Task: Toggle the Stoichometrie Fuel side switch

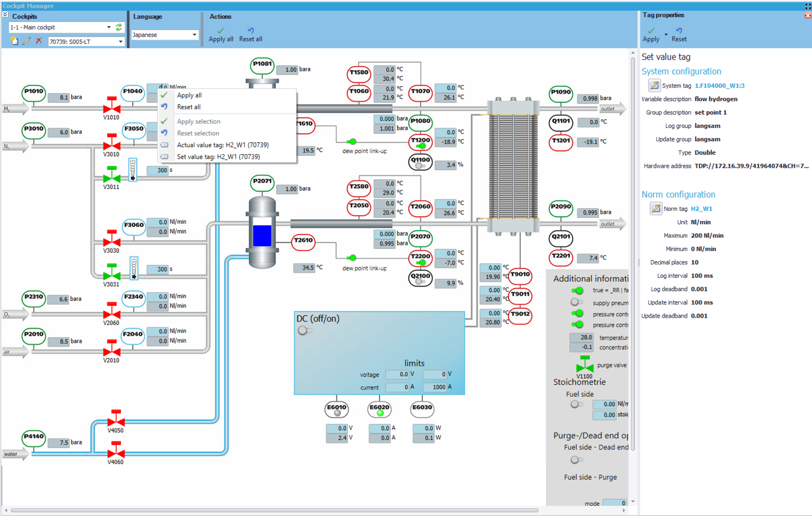Action: click(x=576, y=404)
